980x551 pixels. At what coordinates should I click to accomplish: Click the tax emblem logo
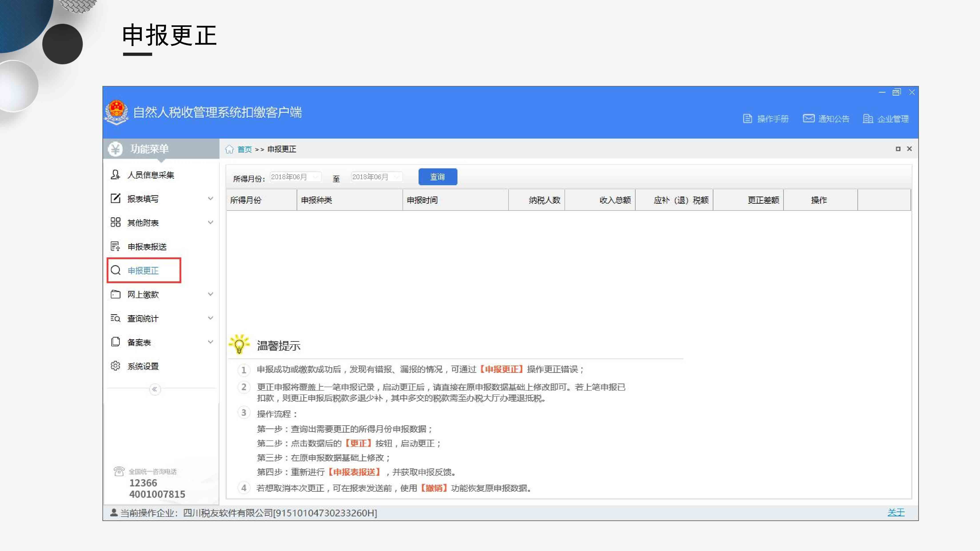click(x=116, y=112)
